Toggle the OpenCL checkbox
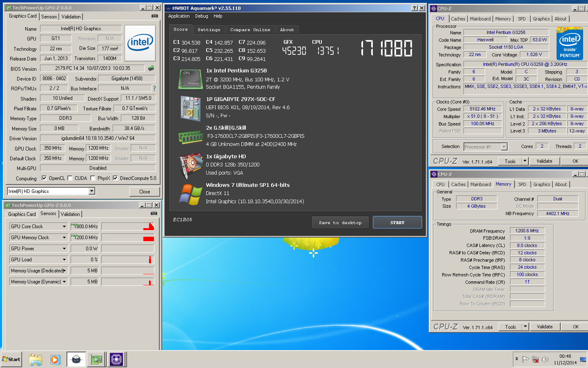588x368 pixels. coord(44,178)
